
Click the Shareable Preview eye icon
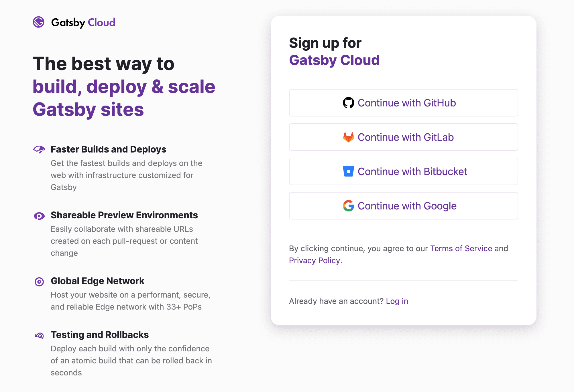pos(39,216)
